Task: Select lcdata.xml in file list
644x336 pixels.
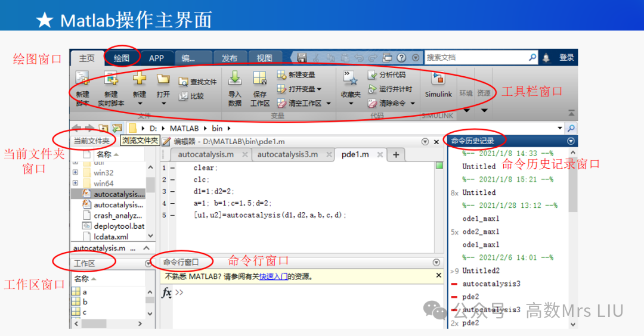Action: pos(106,237)
